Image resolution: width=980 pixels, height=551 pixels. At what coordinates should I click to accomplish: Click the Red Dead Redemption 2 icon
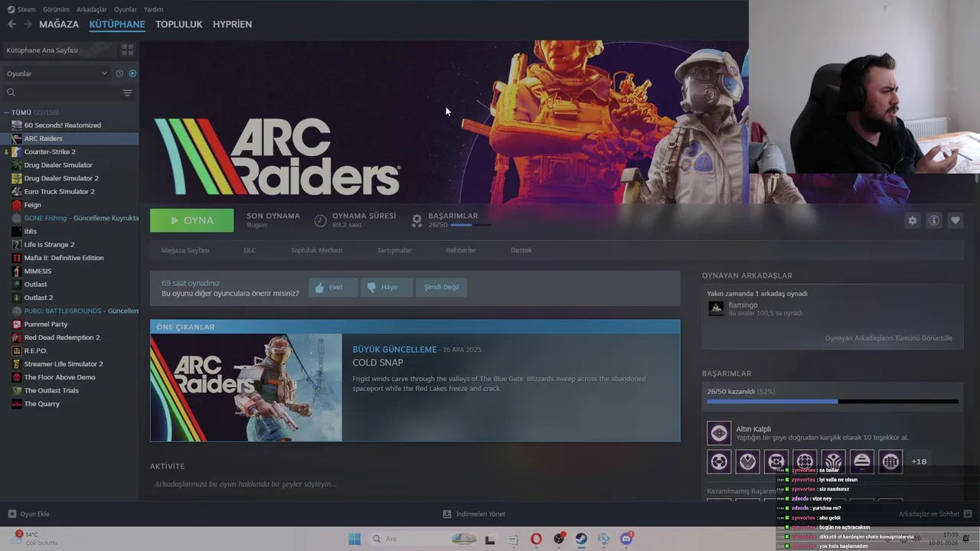point(17,337)
